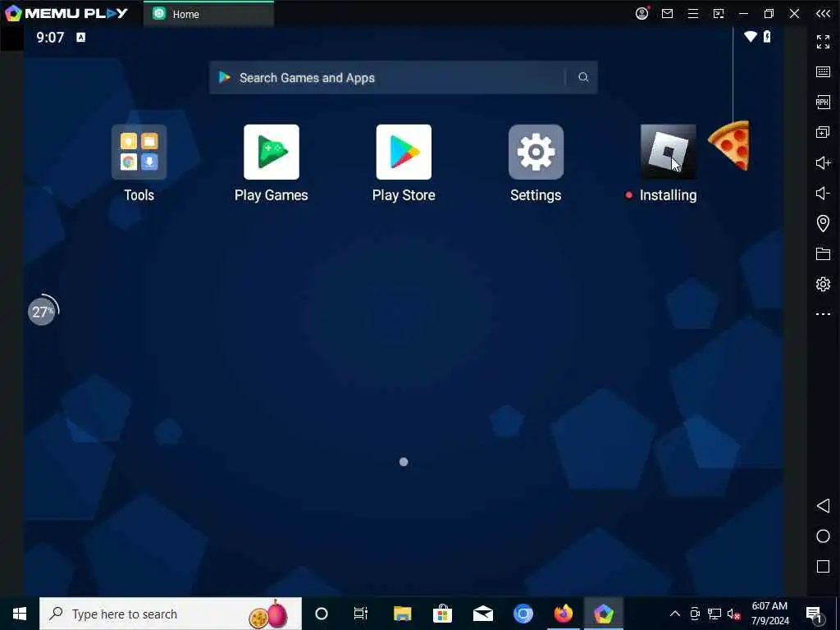This screenshot has width=840, height=630.
Task: Click the Type here to search box
Action: 171,614
